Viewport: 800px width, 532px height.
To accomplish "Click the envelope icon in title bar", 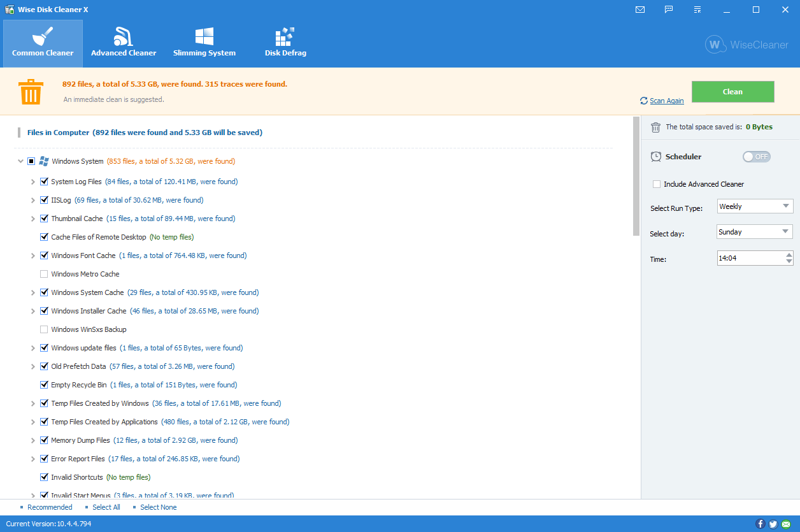I will tap(640, 10).
